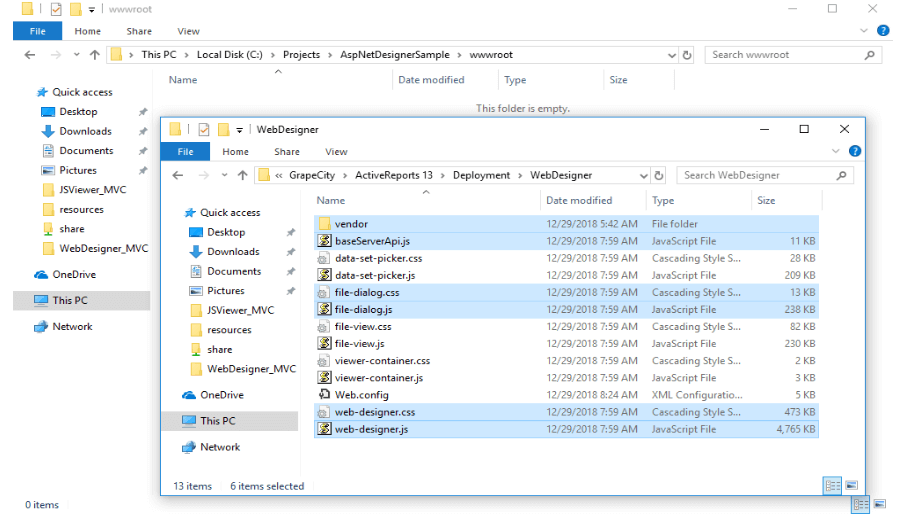Sort by Date modified in WebDesigner window
The height and width of the screenshot is (518, 899).
coord(579,201)
